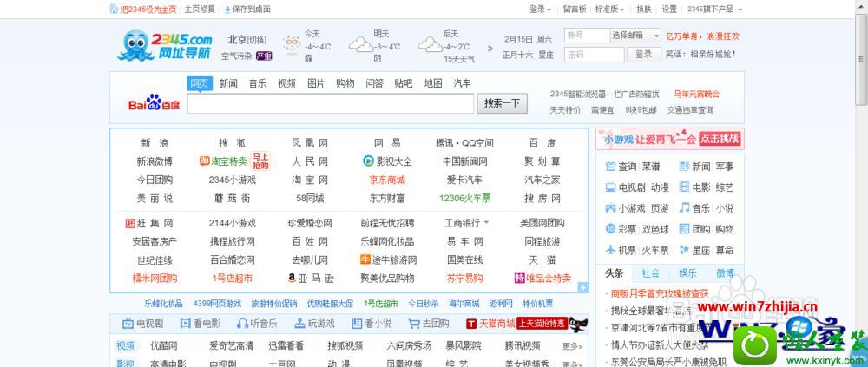Viewport: 868px width, 367px height.
Task: Click the 唯品会特卖 pink icon
Action: (x=519, y=278)
